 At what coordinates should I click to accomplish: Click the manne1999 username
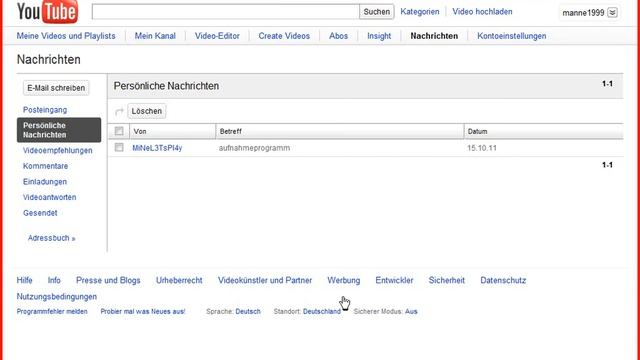(x=583, y=13)
